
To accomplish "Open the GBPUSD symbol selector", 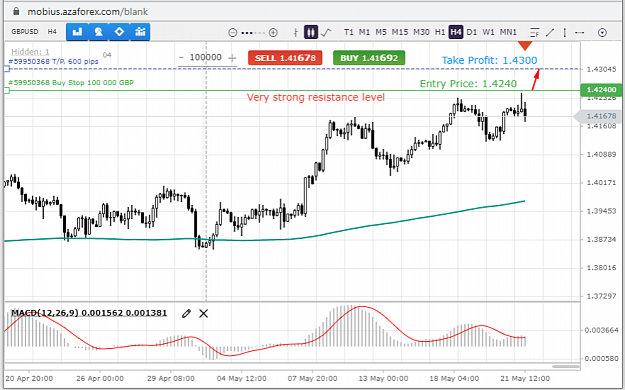I will pos(25,32).
